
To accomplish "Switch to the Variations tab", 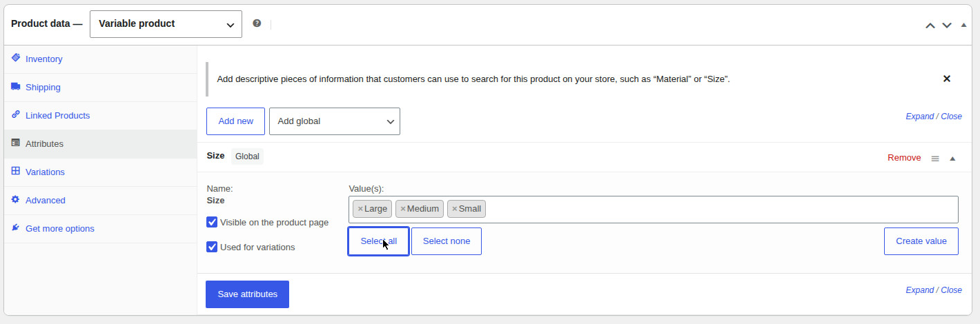I will (101, 172).
